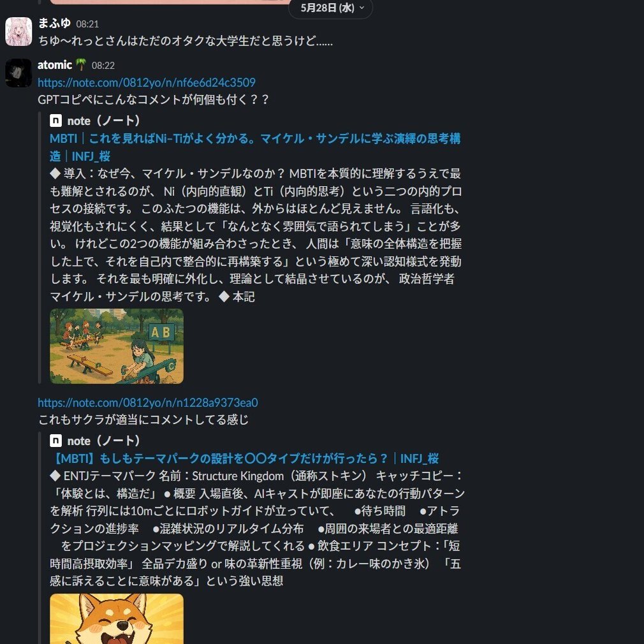Open まふゆ's profile avatar
The image size is (644, 644).
(18, 32)
